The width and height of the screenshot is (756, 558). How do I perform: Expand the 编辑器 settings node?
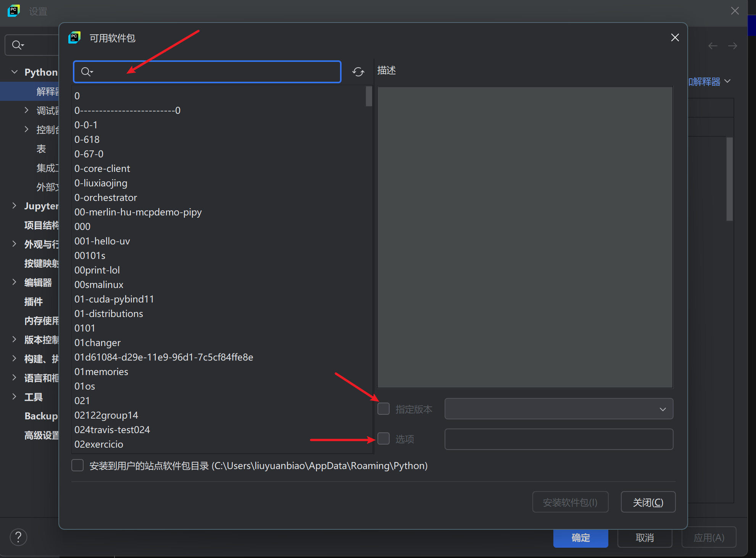click(x=15, y=282)
